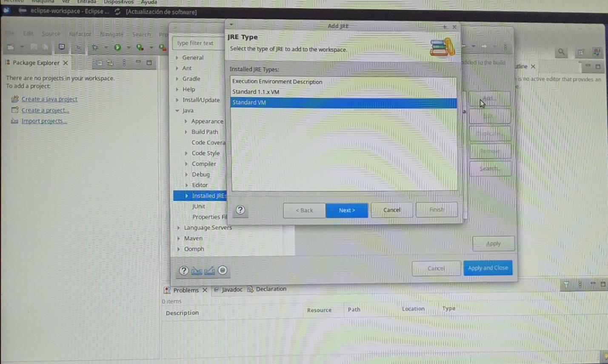Image resolution: width=608 pixels, height=364 pixels.
Task: Close the Package Explorer tab
Action: 66,63
